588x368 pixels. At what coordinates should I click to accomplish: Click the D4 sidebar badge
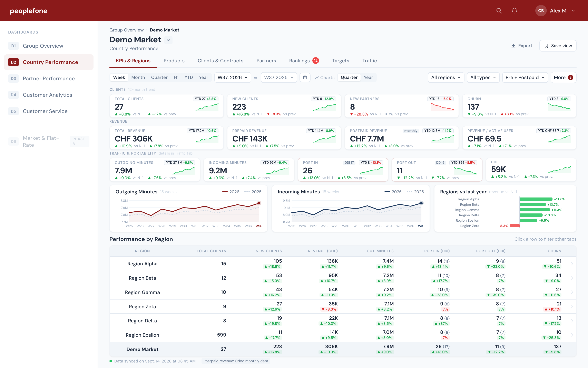13,95
